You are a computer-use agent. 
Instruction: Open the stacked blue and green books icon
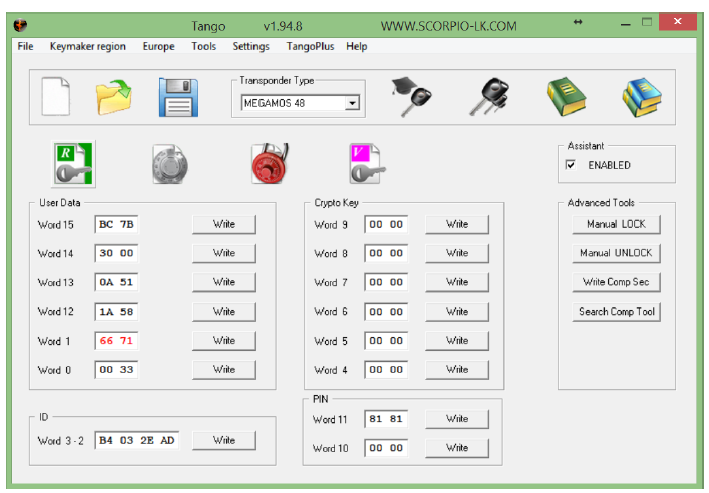click(x=642, y=97)
